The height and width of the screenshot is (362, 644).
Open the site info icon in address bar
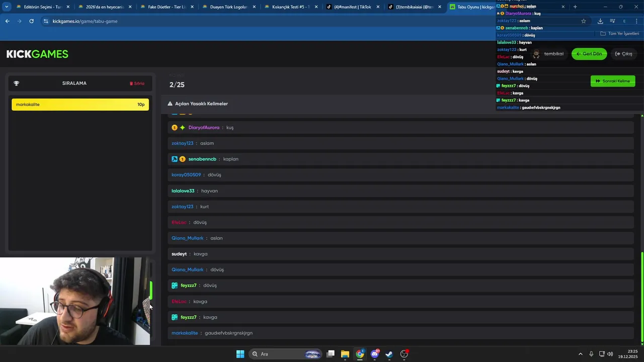click(x=46, y=21)
